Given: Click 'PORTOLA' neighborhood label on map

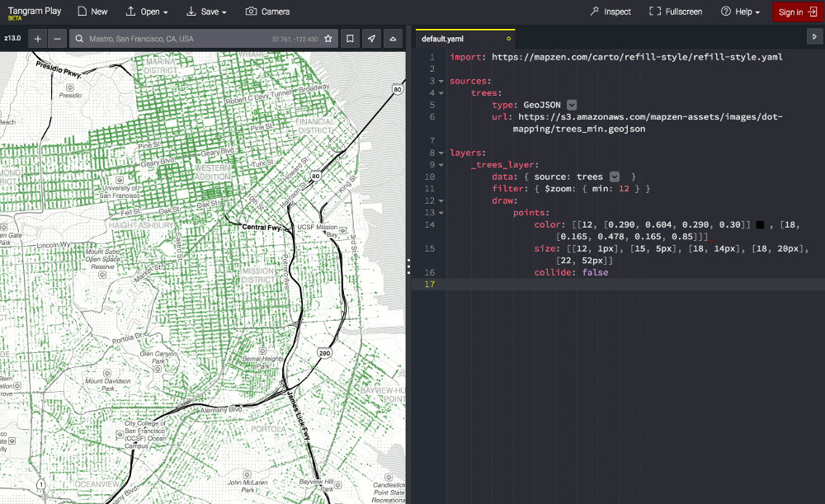Looking at the screenshot, I should [x=268, y=429].
